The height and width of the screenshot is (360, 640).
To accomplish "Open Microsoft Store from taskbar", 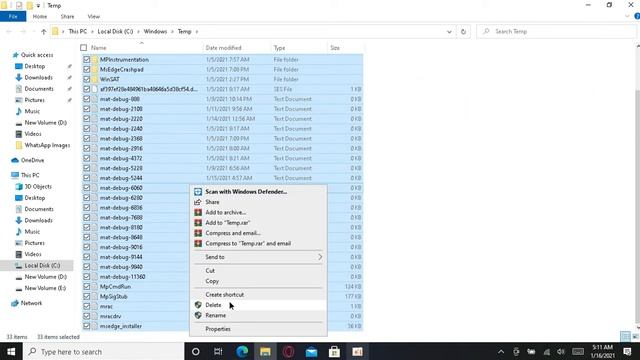I will 334,351.
